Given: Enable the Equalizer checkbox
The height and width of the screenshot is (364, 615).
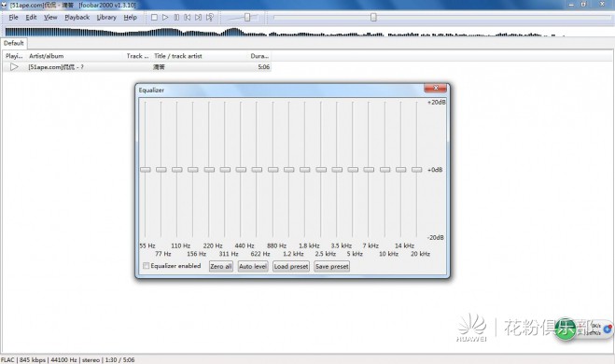Looking at the screenshot, I should pyautogui.click(x=146, y=266).
